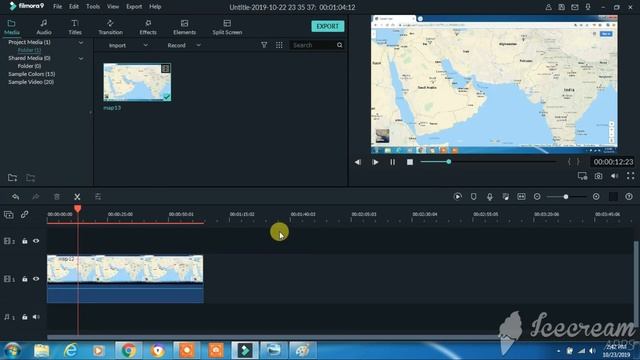Image resolution: width=640 pixels, height=360 pixels.
Task: Delete the selected media folder
Action: point(31,178)
